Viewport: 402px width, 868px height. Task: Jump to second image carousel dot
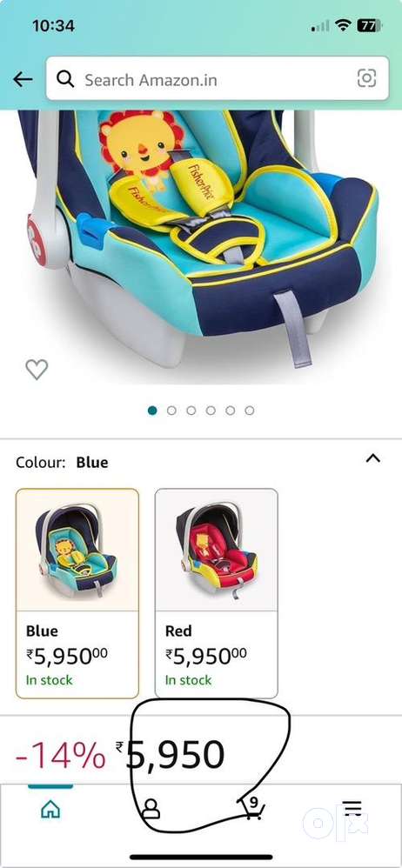pos(171,411)
